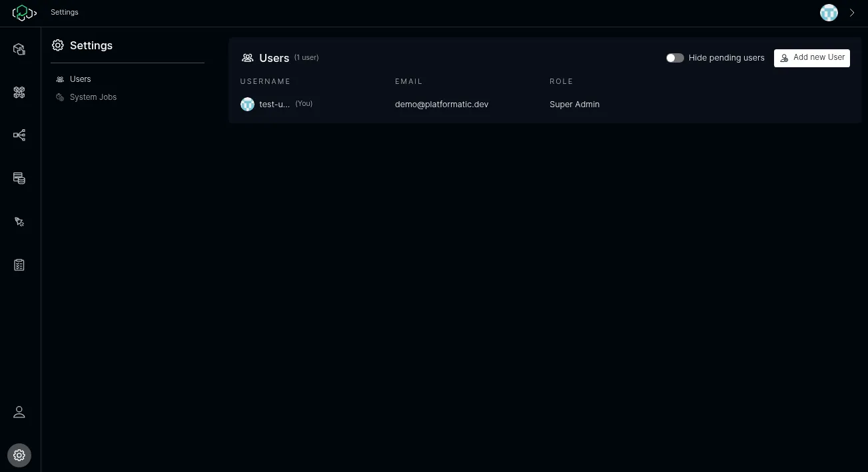Open the connected cubes cluster icon
Image resolution: width=868 pixels, height=472 pixels.
(19, 93)
